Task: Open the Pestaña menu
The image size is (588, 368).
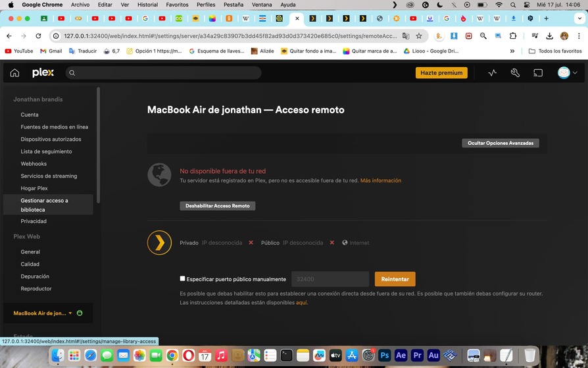Action: (233, 5)
